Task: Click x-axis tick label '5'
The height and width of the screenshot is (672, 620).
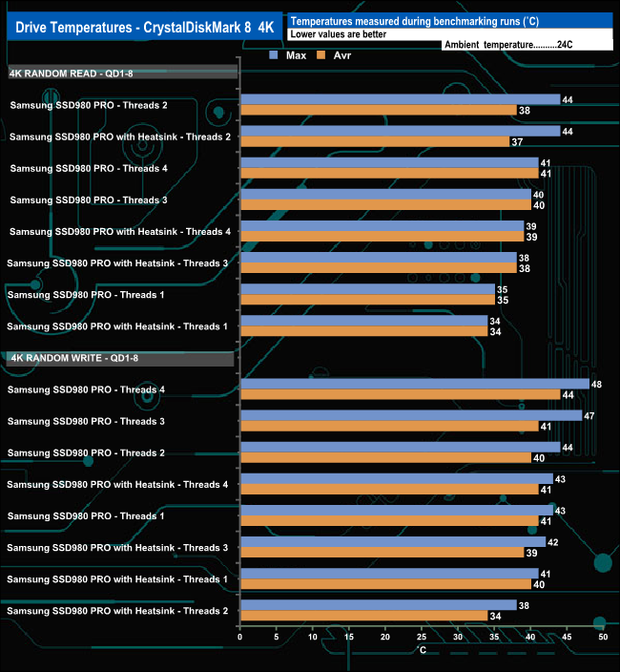Action: tap(277, 637)
